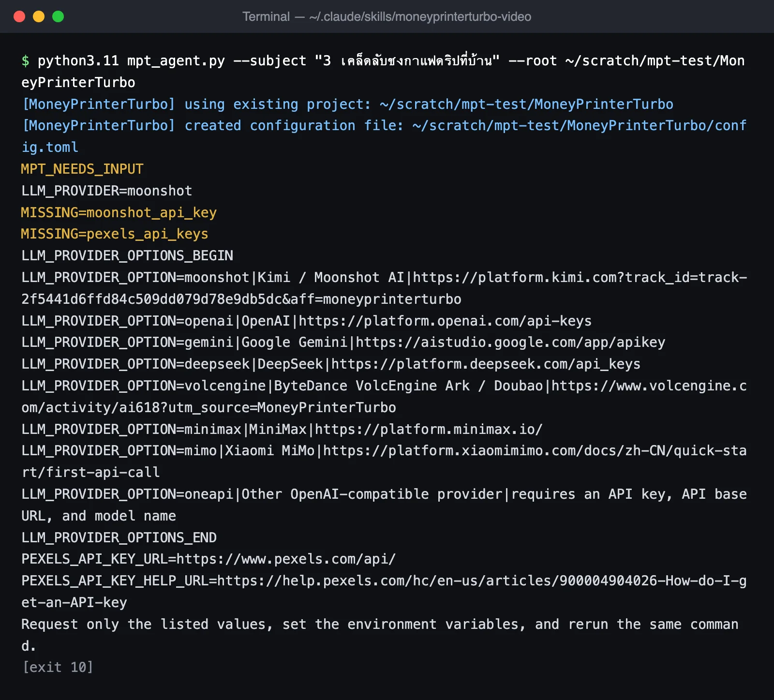Click the Terminal window title text
Viewport: 774px width, 700px height.
(387, 16)
